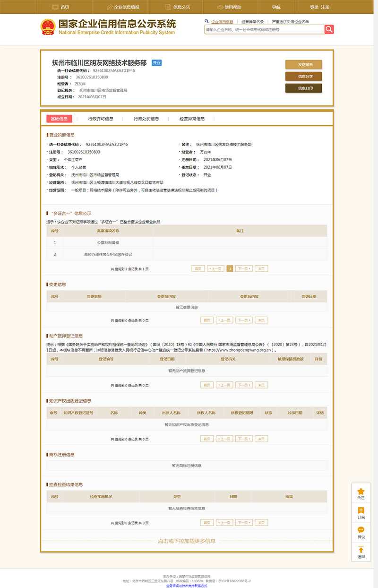The width and height of the screenshot is (378, 588).
Task: Click the 注册 link
Action: pyautogui.click(x=325, y=7)
